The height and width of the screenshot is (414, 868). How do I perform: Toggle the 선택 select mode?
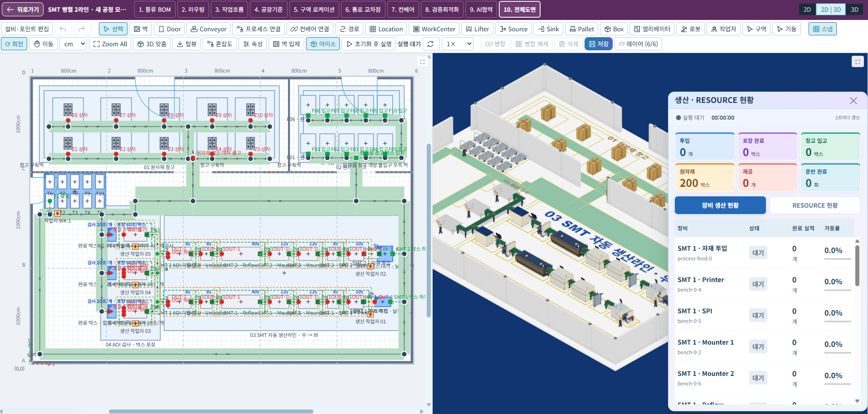(x=113, y=29)
